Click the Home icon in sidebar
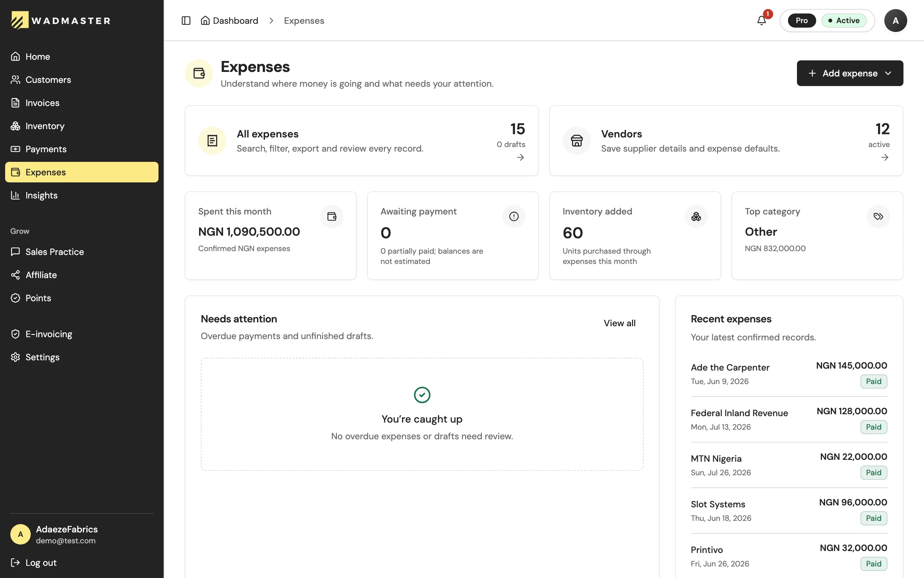The image size is (924, 578). click(15, 57)
